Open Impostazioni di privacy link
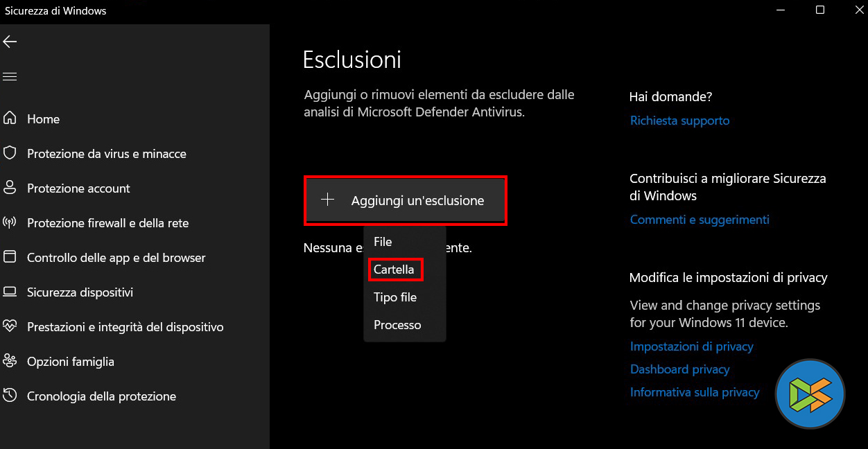 tap(691, 346)
